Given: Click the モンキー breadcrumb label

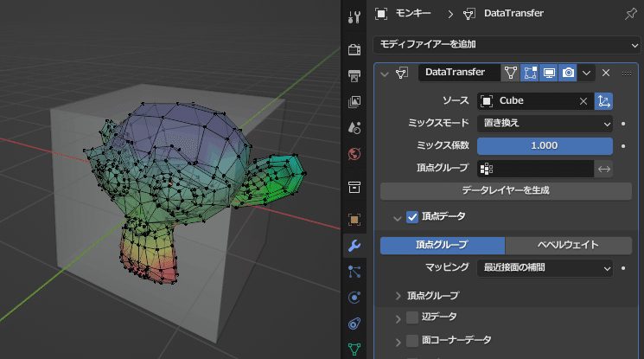Looking at the screenshot, I should pos(413,13).
